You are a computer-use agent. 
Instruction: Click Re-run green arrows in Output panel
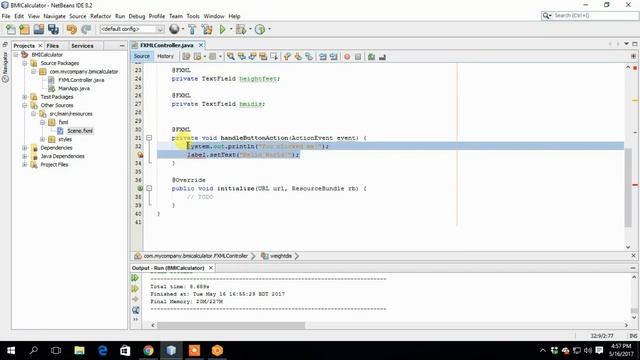135,278
